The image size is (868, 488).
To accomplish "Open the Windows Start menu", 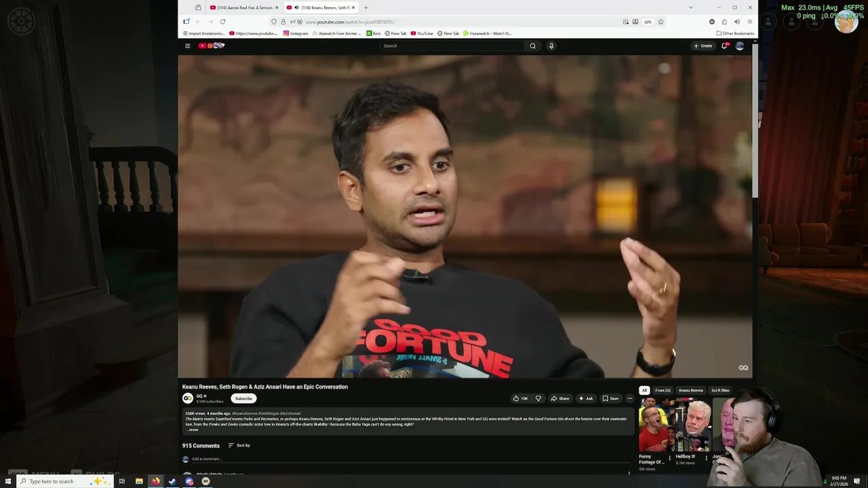I will (x=8, y=481).
